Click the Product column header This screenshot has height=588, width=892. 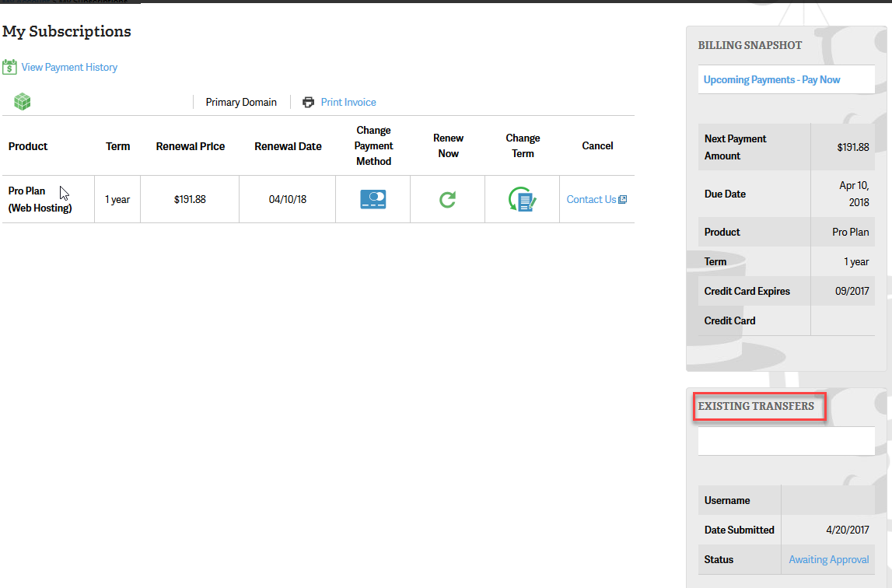click(28, 146)
